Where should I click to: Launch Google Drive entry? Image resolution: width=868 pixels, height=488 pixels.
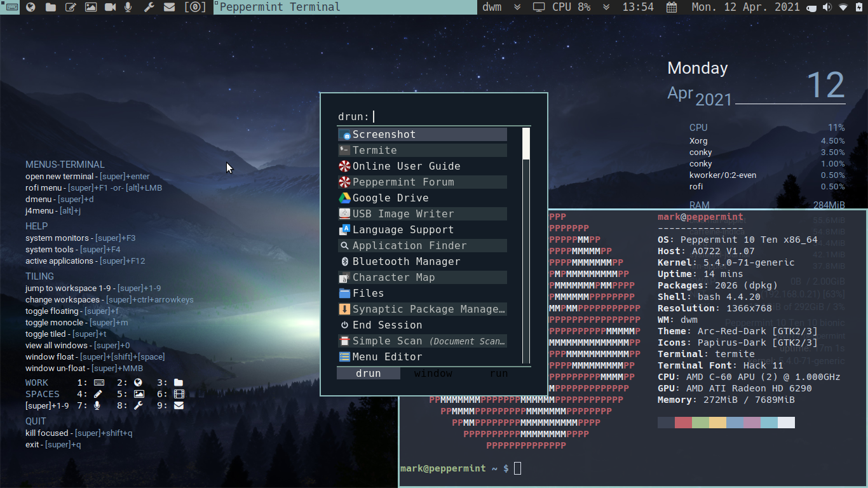tap(423, 198)
